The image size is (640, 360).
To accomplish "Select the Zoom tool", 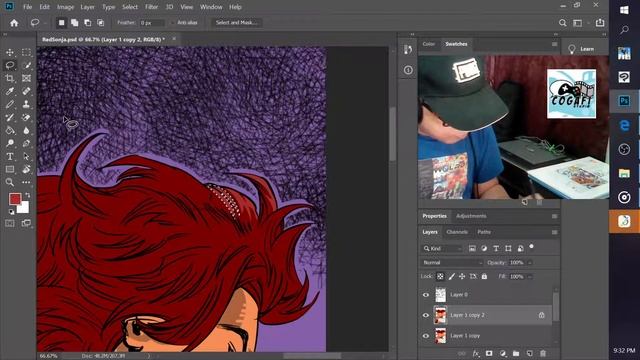I will (10, 182).
